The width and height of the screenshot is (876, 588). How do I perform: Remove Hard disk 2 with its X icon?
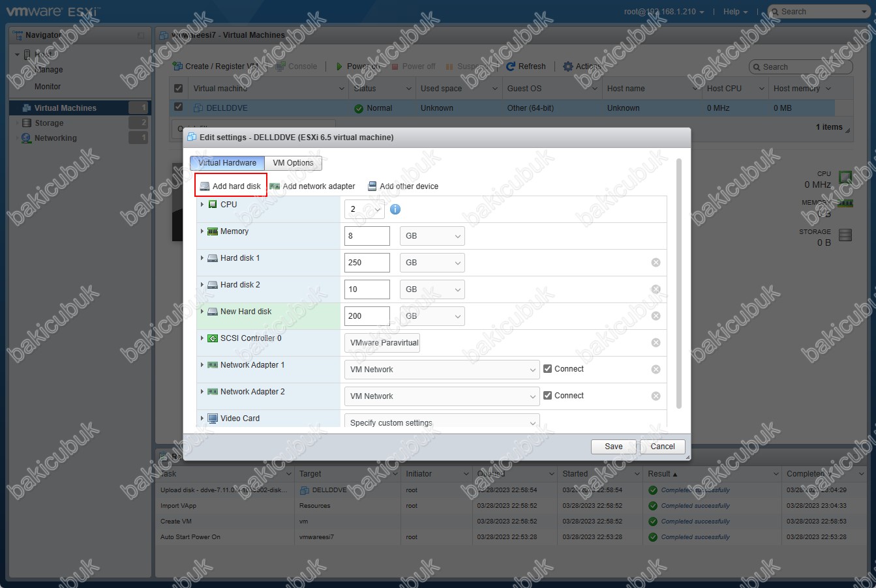656,289
